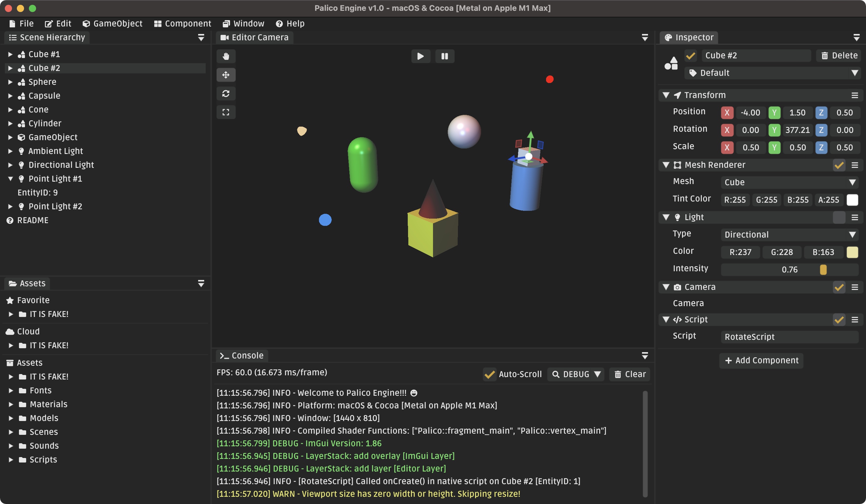Open Camera component options menu icon
The height and width of the screenshot is (504, 866).
point(855,287)
